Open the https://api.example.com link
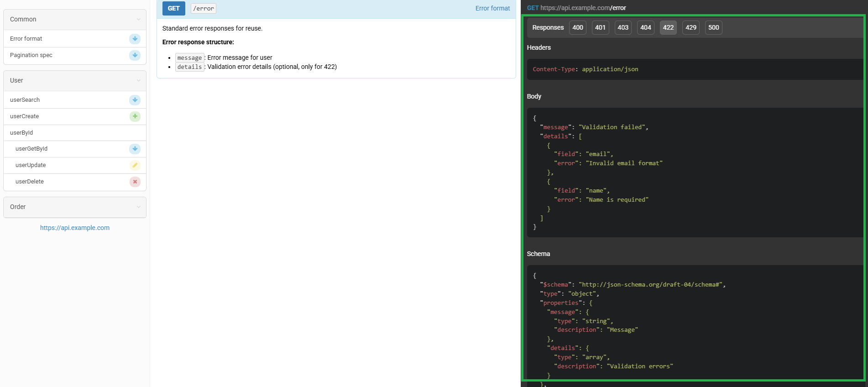868x387 pixels. tap(75, 228)
